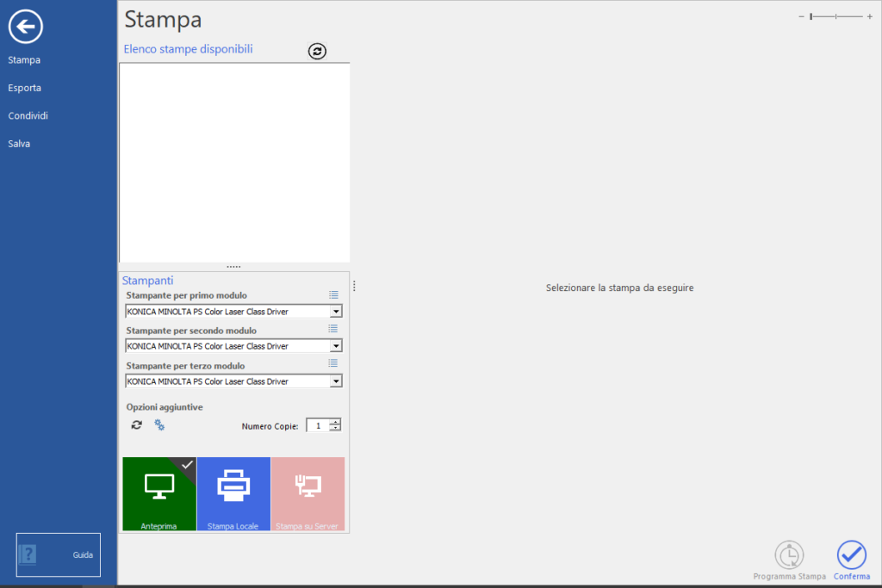Screen dimensions: 882x588
Task: Click the Stampanti section heading
Action: tap(148, 280)
